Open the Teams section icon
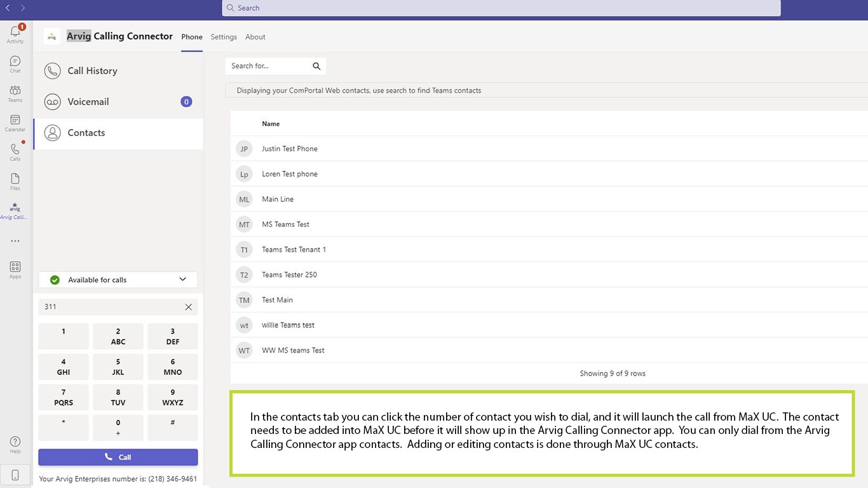The image size is (868, 488). (15, 93)
